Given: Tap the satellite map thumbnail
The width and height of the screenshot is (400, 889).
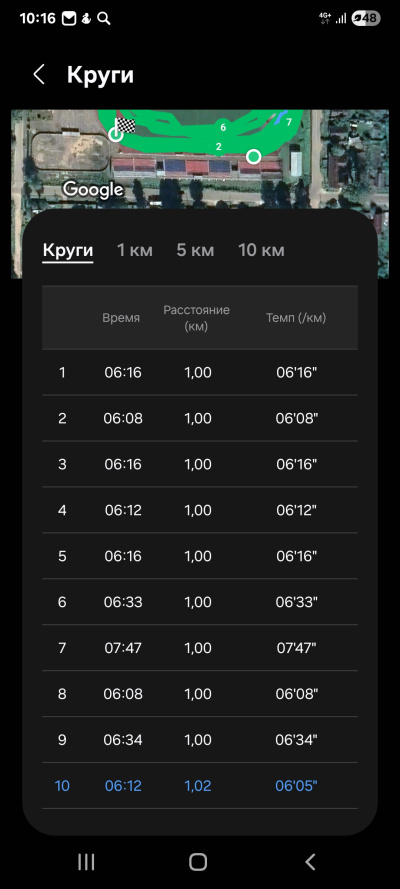Looking at the screenshot, I should point(200,159).
